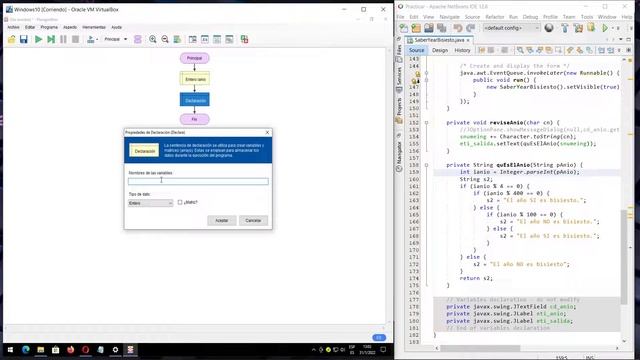Open project in NetBeans toolbar
The width and height of the screenshot is (640, 360).
429,28
